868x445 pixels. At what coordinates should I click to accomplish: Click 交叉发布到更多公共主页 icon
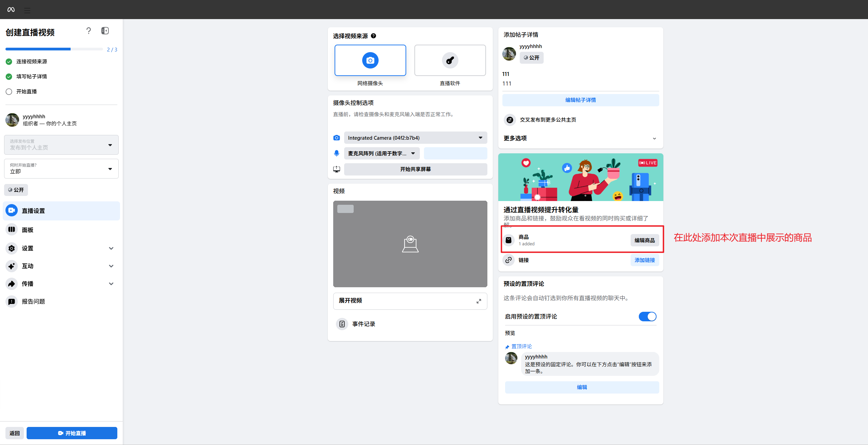coord(510,120)
